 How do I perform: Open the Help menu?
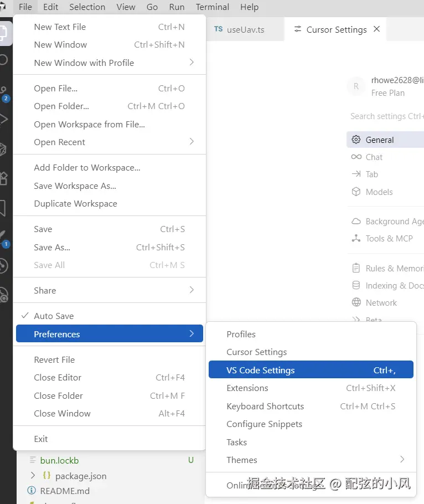(249, 7)
